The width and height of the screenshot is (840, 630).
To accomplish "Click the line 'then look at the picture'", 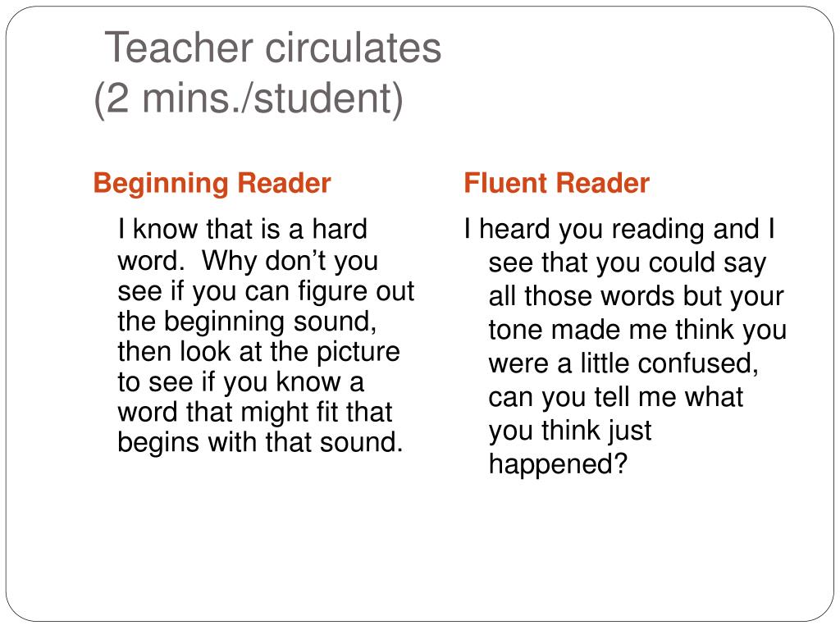I will (258, 351).
